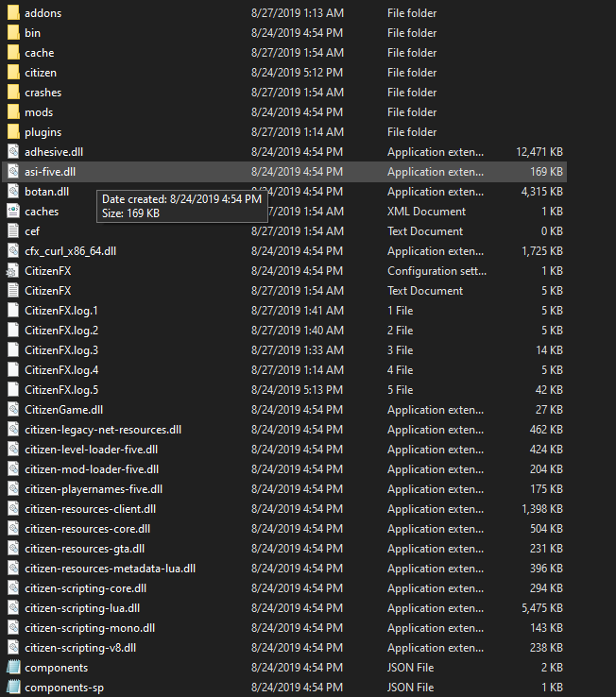Select the citizen-resources-core.dll file name
616x697 pixels.
(x=87, y=529)
